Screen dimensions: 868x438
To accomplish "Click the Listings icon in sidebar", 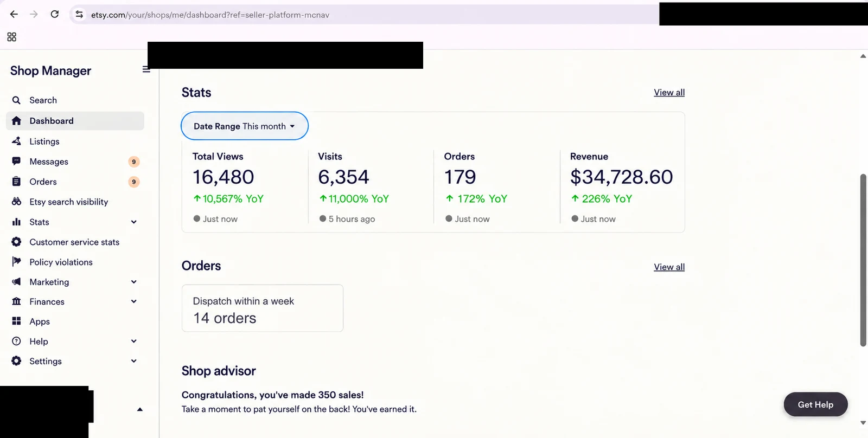I will 16,141.
